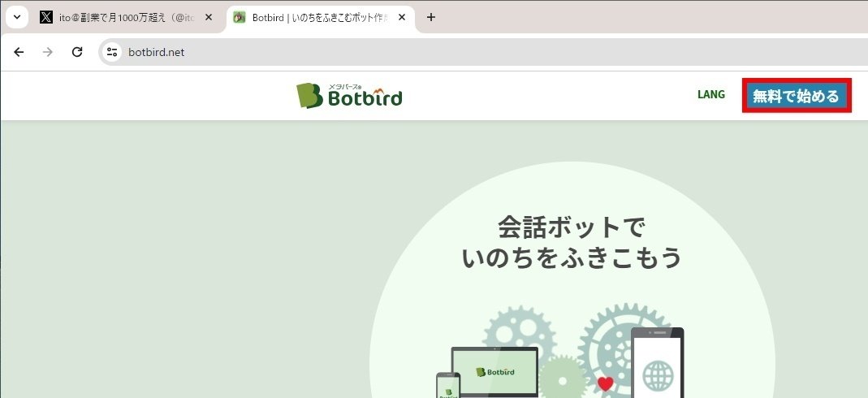The height and width of the screenshot is (398, 868).
Task: Switch to the X tab titled ito@副業で月1000万超え
Action: [126, 17]
